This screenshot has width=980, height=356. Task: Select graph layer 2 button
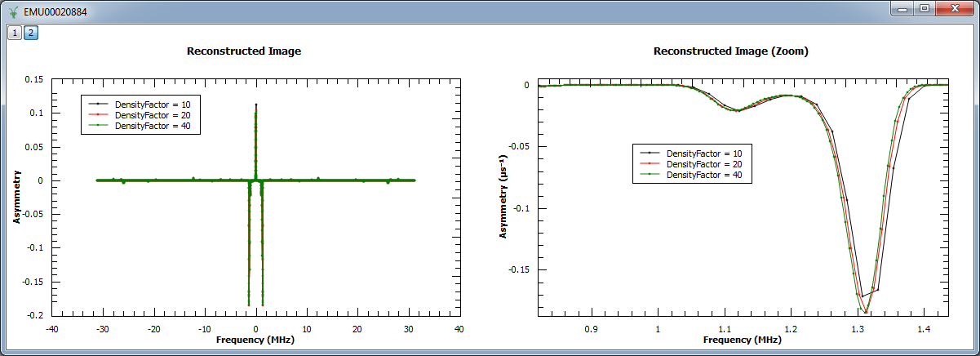[30, 33]
